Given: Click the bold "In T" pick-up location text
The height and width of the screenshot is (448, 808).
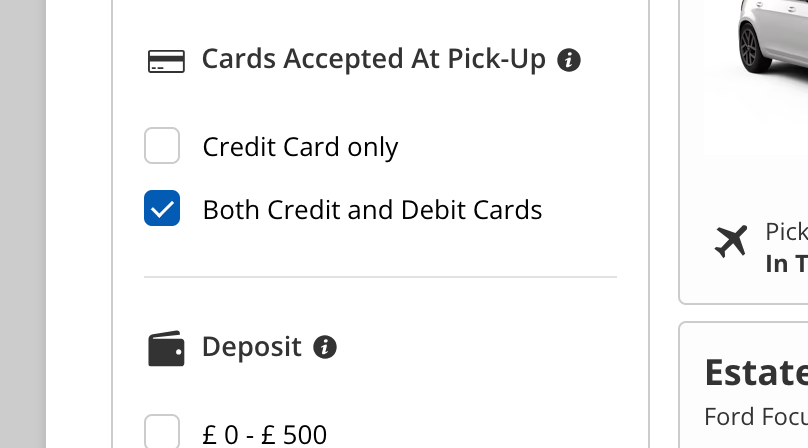Looking at the screenshot, I should click(786, 263).
